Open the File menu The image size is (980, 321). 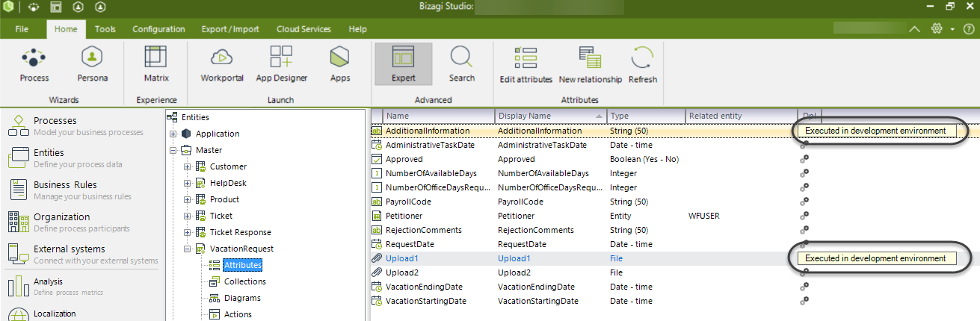[22, 29]
